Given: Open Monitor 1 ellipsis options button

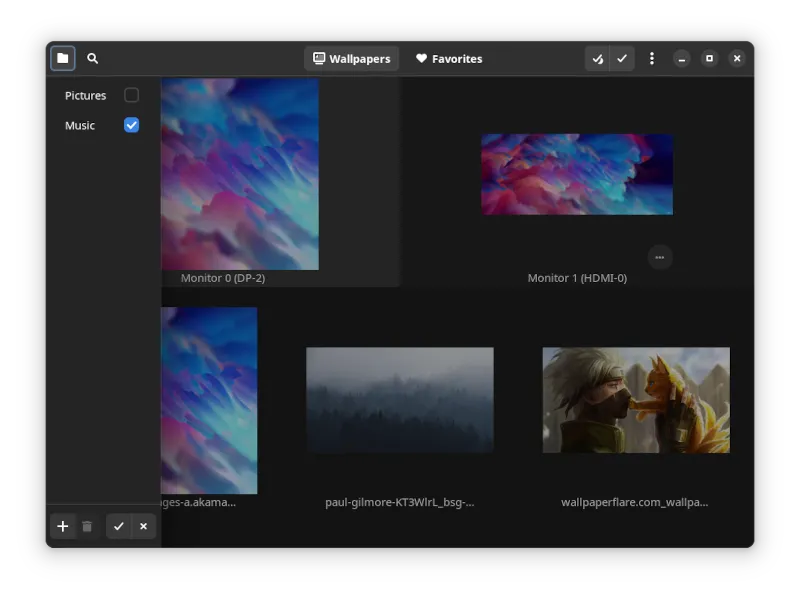Looking at the screenshot, I should (x=659, y=257).
